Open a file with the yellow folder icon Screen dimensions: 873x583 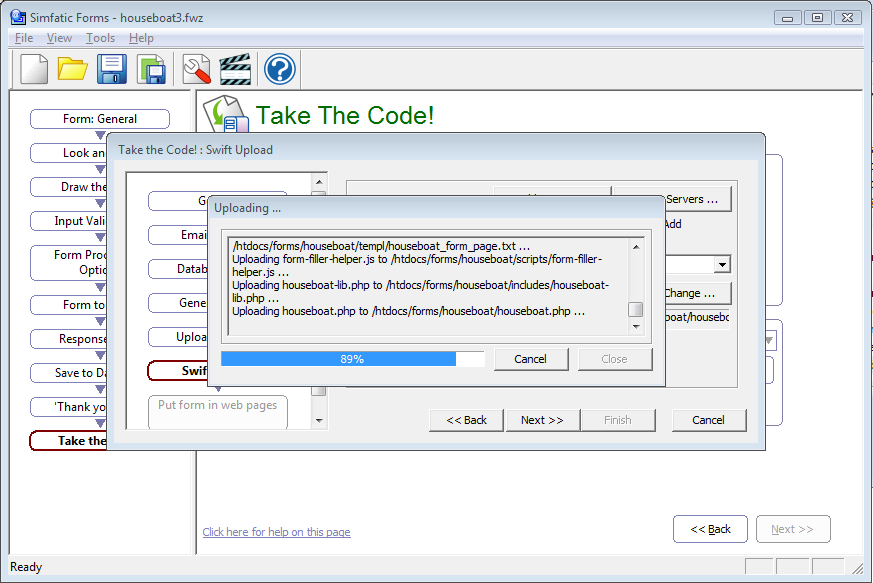(72, 70)
